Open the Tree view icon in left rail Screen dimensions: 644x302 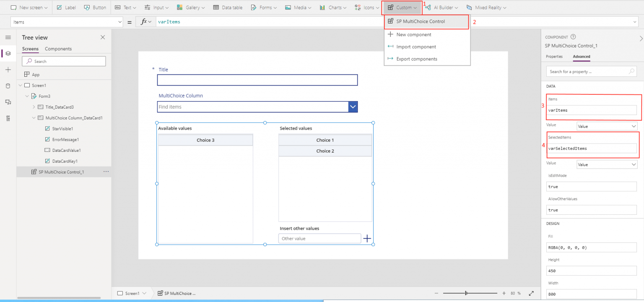point(8,54)
